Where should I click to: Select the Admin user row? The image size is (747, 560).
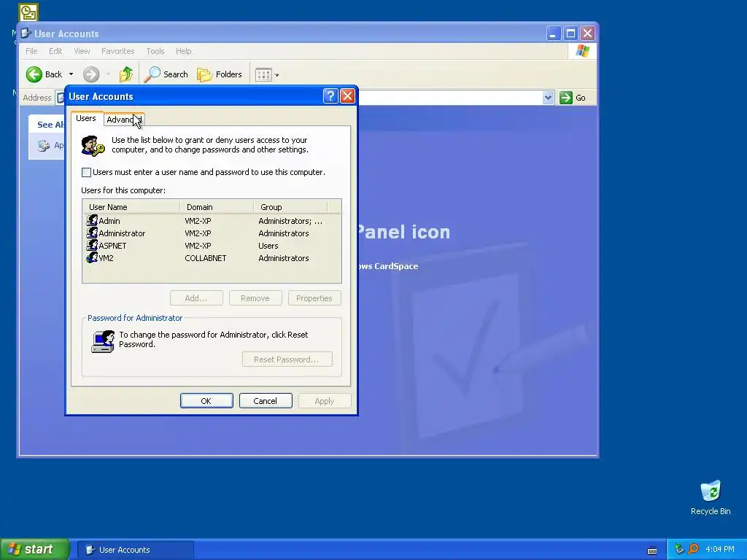tap(212, 221)
